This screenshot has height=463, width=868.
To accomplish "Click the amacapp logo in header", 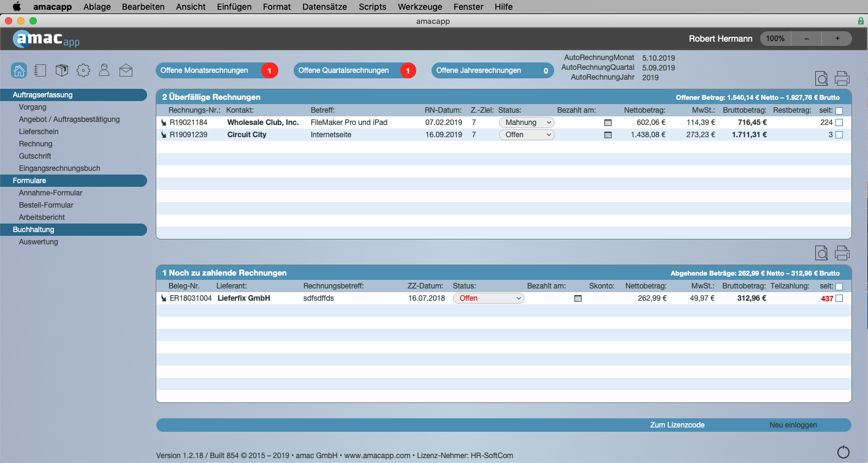I will (47, 39).
